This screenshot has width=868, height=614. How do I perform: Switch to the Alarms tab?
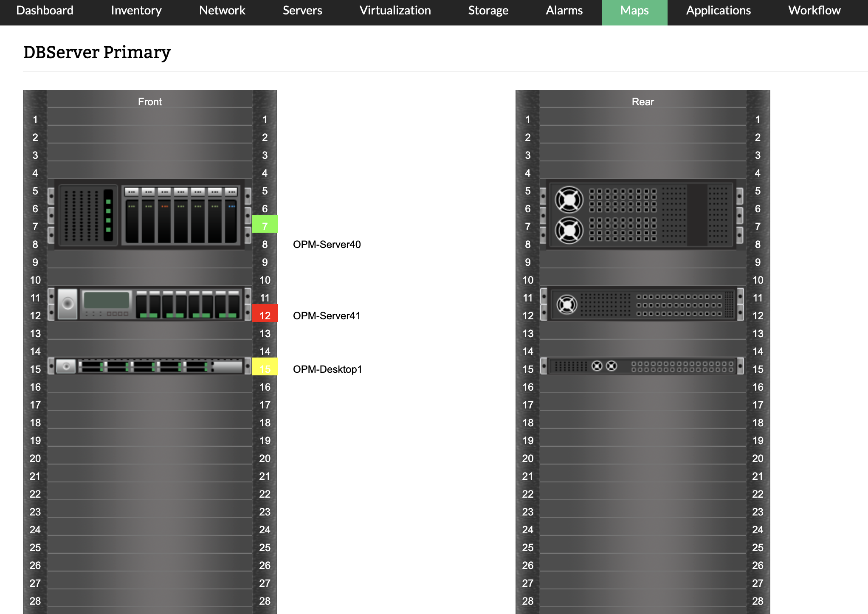[564, 11]
